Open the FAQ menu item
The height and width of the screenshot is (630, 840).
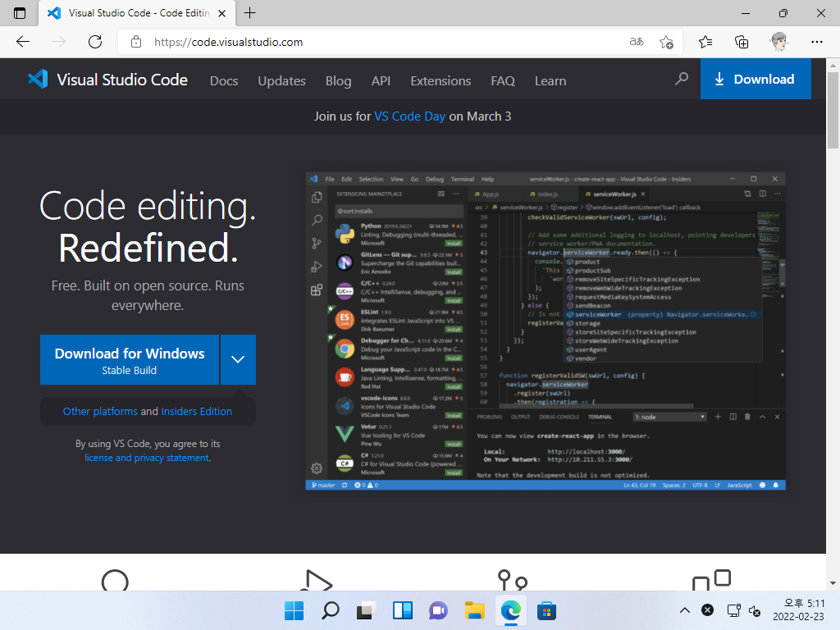[x=503, y=81]
